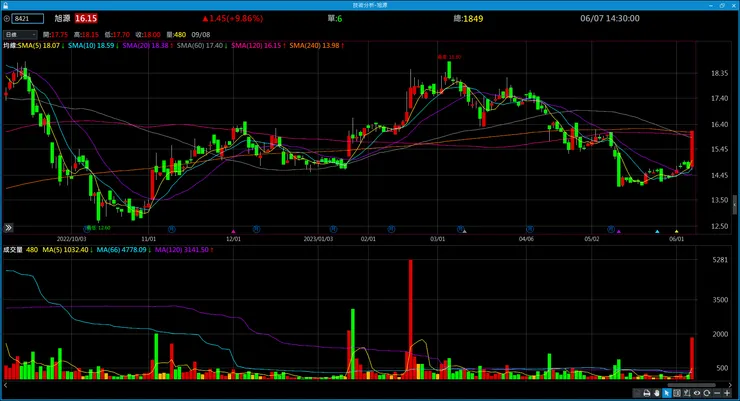Expand side panel with double-chevron button
The height and width of the screenshot is (401, 740).
(x=8, y=228)
